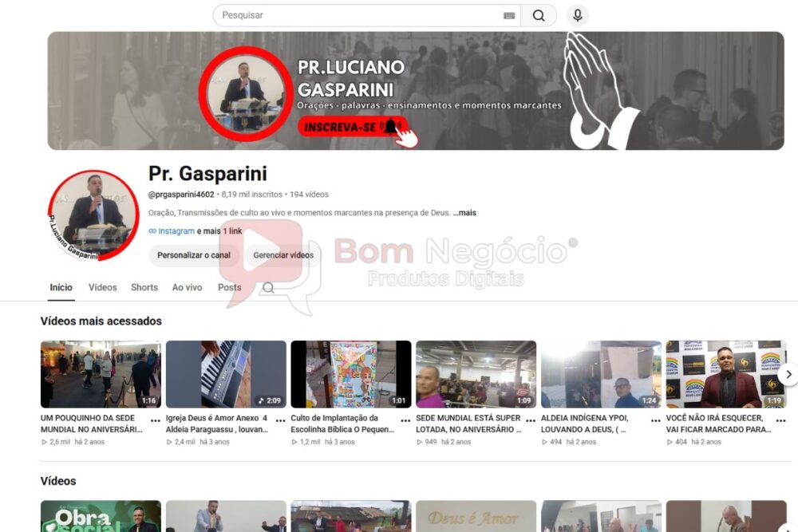
Task: Click the Vídeos mais acessados heading
Action: click(101, 321)
